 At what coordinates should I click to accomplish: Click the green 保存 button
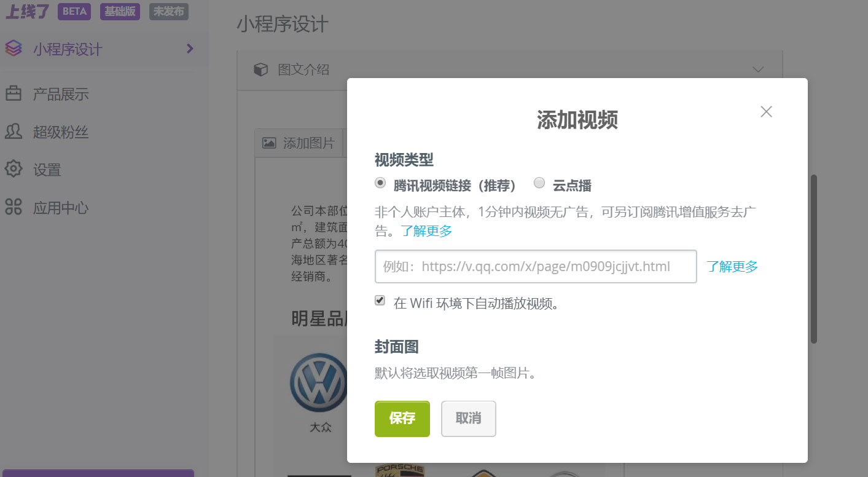[402, 419]
